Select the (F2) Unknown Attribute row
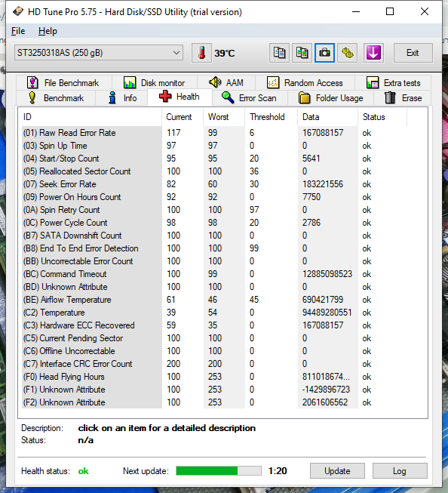 214,402
